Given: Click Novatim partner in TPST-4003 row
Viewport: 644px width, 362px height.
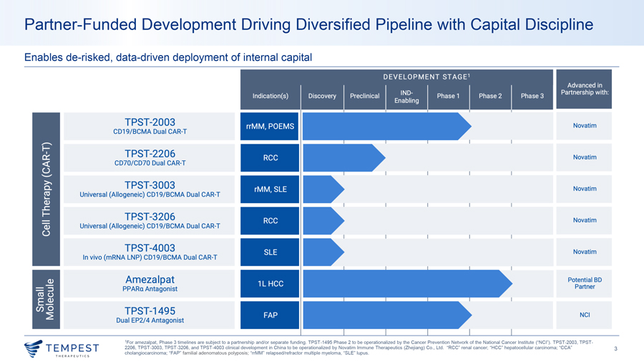Looking at the screenshot, I should (585, 252).
